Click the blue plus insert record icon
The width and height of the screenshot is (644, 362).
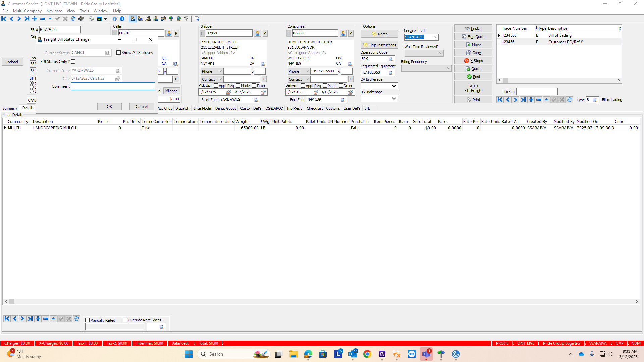(35, 19)
